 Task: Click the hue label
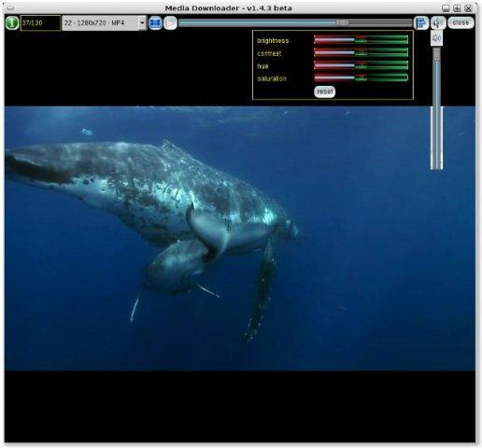(x=262, y=66)
